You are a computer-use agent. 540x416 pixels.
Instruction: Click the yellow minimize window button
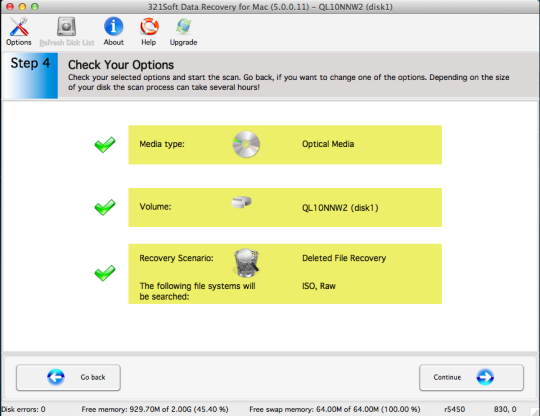[22, 7]
